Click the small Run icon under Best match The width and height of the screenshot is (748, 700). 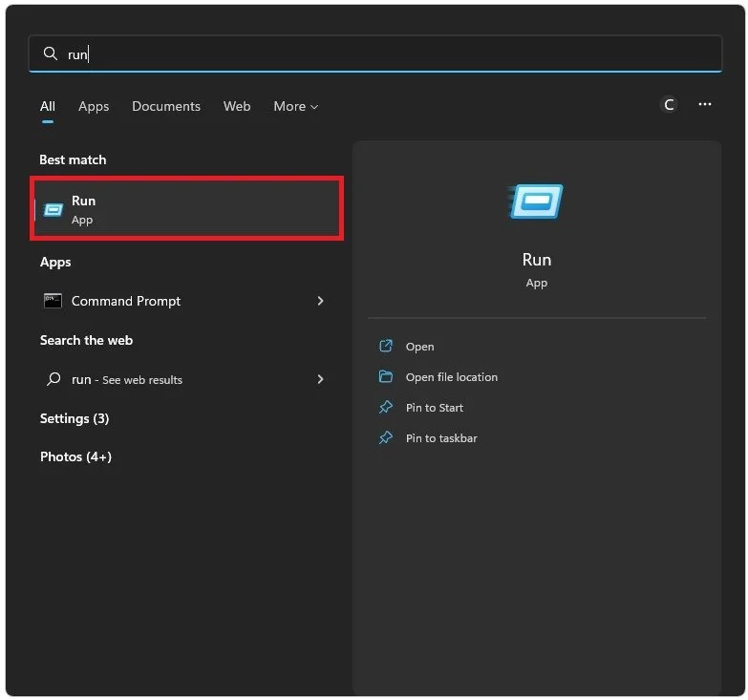tap(53, 210)
